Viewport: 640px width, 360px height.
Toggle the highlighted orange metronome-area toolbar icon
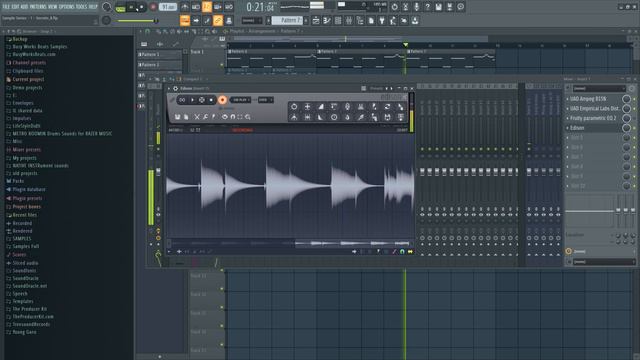pyautogui.click(x=207, y=7)
